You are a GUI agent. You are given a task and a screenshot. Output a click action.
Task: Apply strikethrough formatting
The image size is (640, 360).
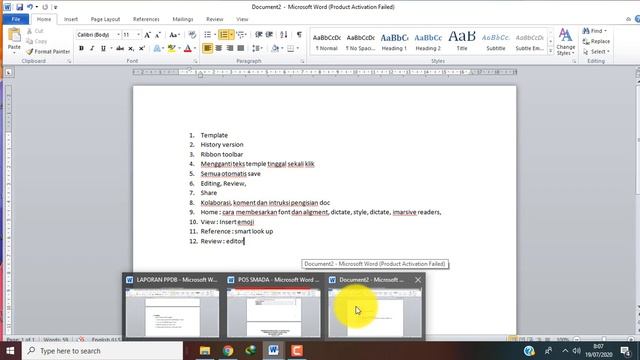point(120,48)
